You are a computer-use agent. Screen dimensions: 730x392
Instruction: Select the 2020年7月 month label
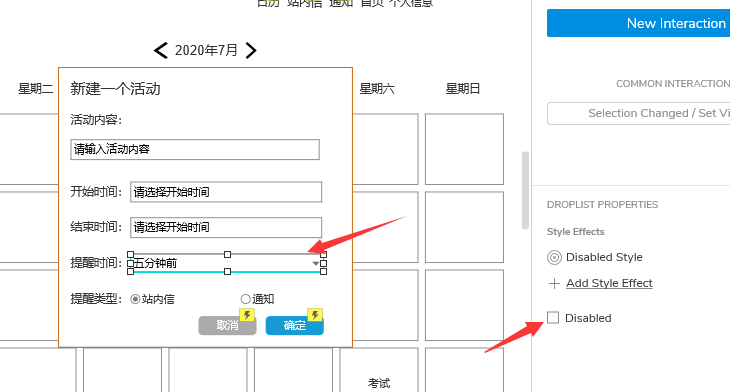(206, 50)
